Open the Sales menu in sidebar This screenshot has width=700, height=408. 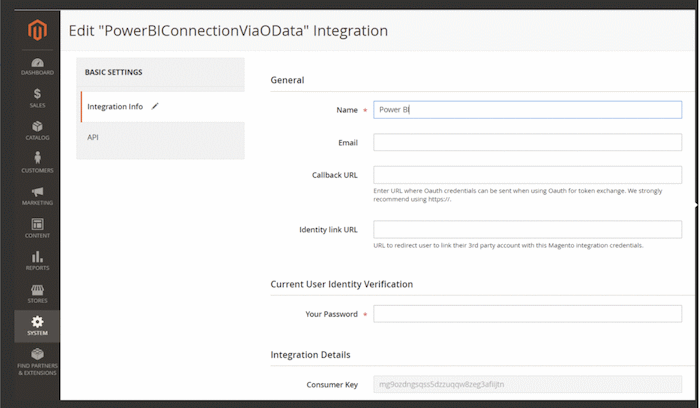37,98
